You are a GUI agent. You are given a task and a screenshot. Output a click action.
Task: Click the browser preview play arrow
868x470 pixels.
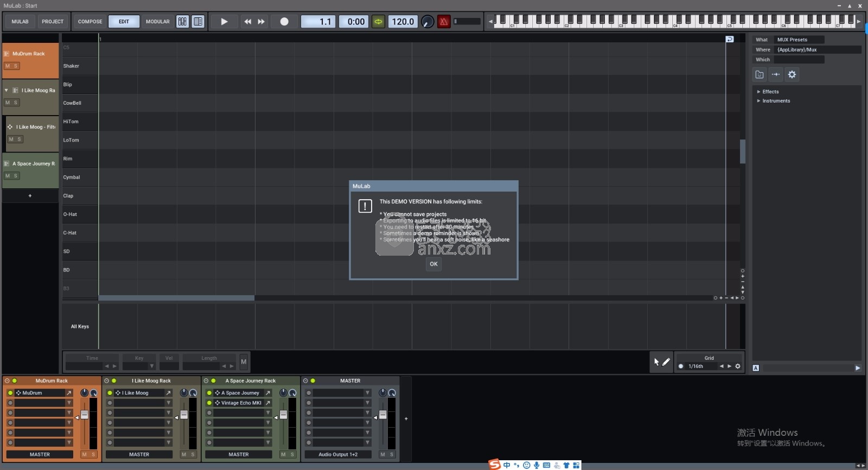tap(858, 368)
